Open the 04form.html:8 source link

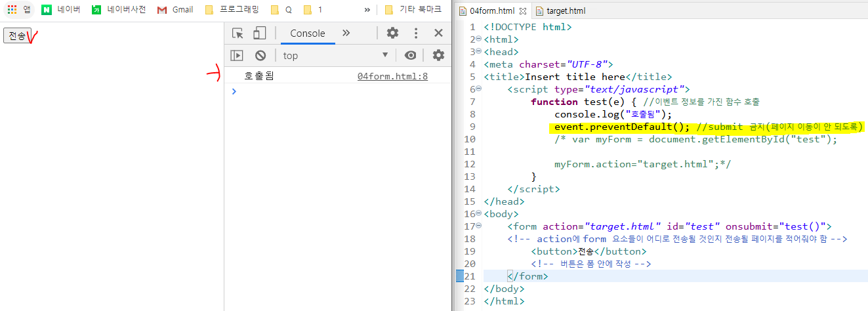coord(392,76)
